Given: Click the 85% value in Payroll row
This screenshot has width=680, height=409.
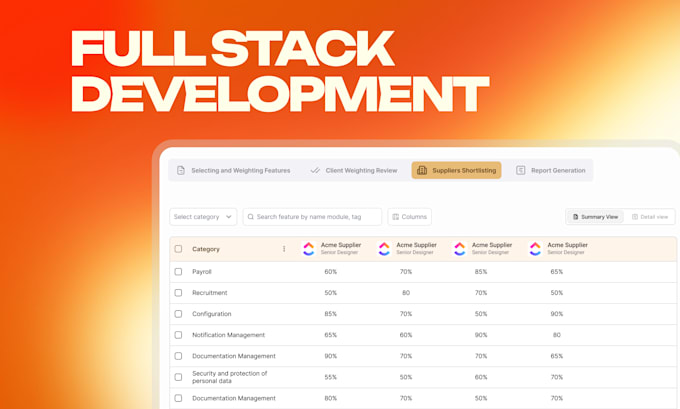Looking at the screenshot, I should click(x=481, y=272).
